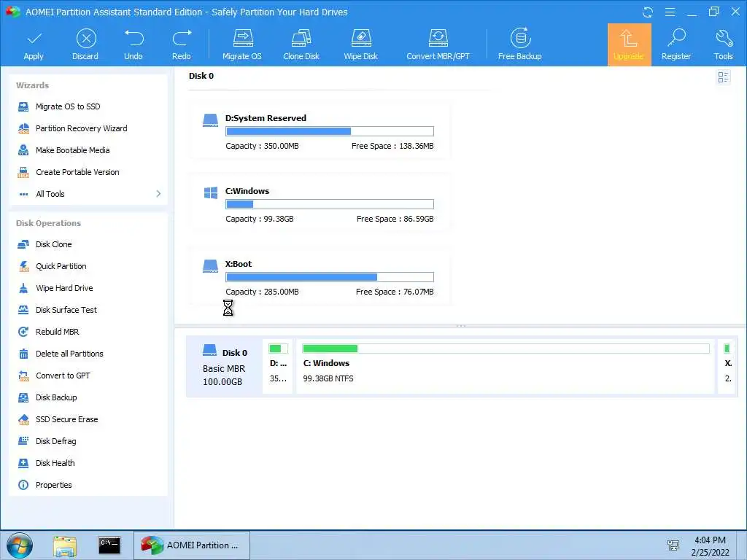Select the D:System Reserved partition card
The image size is (747, 560).
tap(320, 131)
